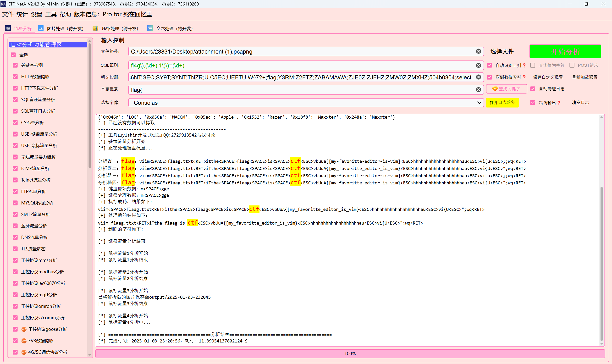Click the 选择文件 button
The height and width of the screenshot is (364, 612).
click(502, 51)
